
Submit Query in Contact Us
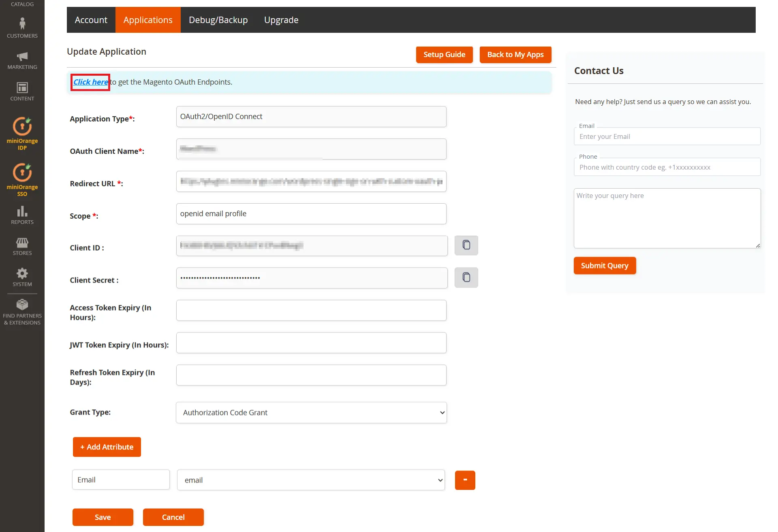point(605,266)
